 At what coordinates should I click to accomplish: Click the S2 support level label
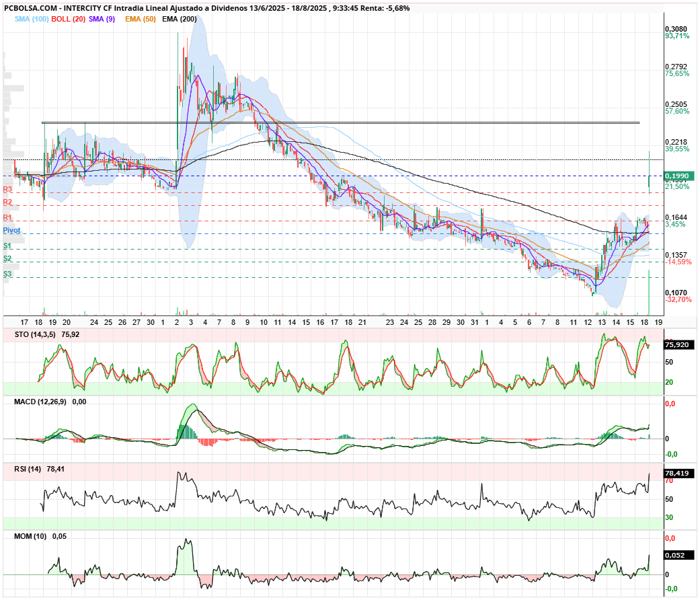tap(7, 259)
